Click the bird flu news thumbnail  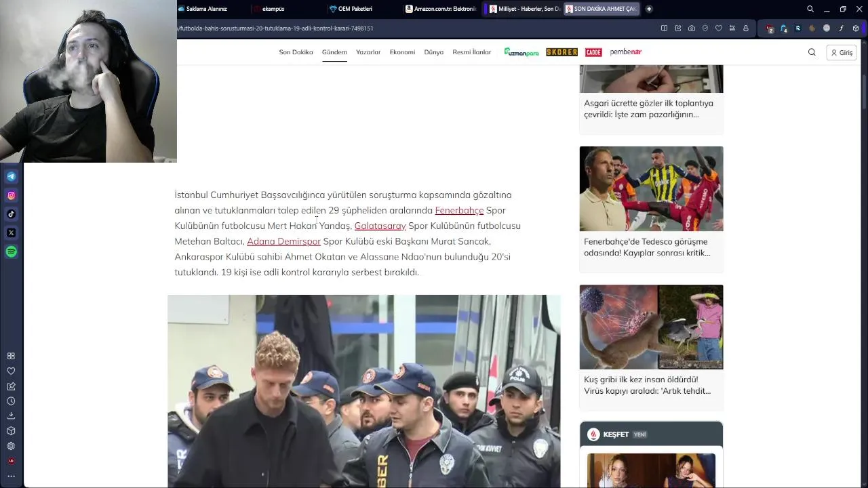(x=651, y=327)
